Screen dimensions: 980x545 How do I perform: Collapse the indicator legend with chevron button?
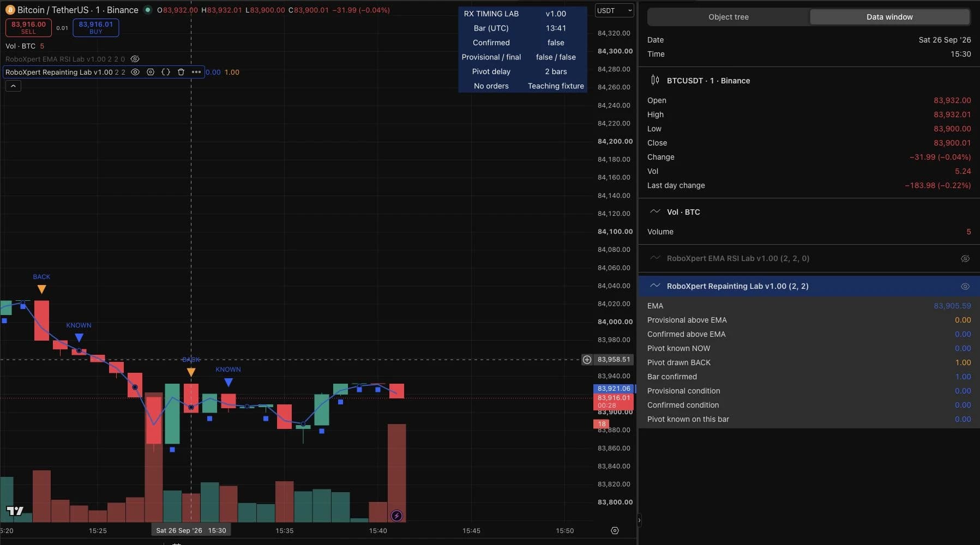[13, 86]
